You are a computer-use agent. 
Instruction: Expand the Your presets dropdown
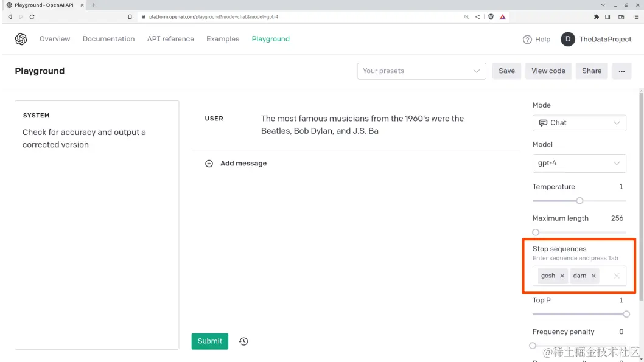coord(421,71)
